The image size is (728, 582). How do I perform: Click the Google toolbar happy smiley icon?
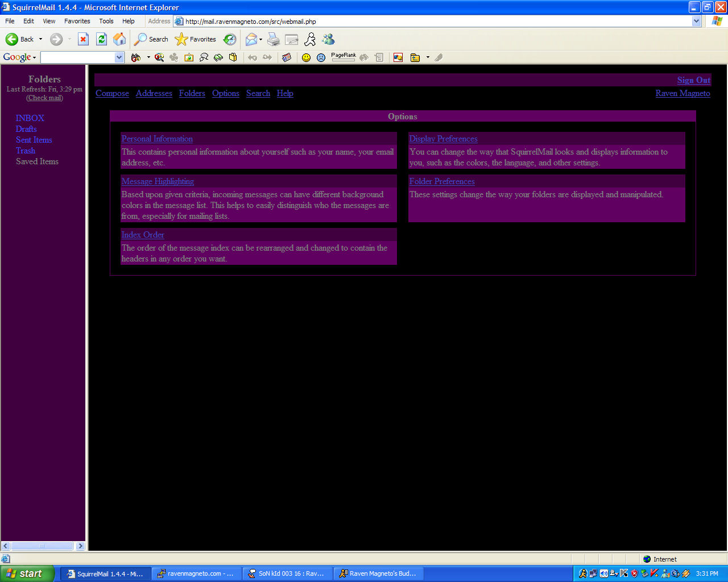(306, 57)
